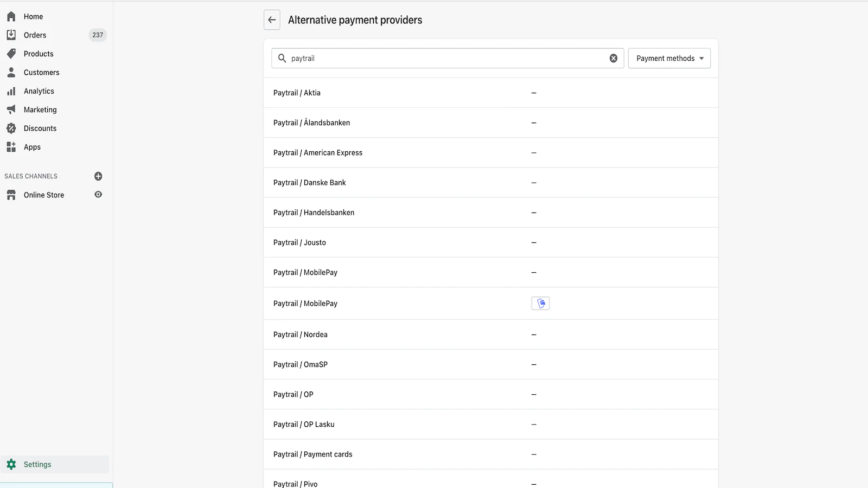Click the SALES CHANNELS heading
The image size is (868, 488).
[31, 176]
